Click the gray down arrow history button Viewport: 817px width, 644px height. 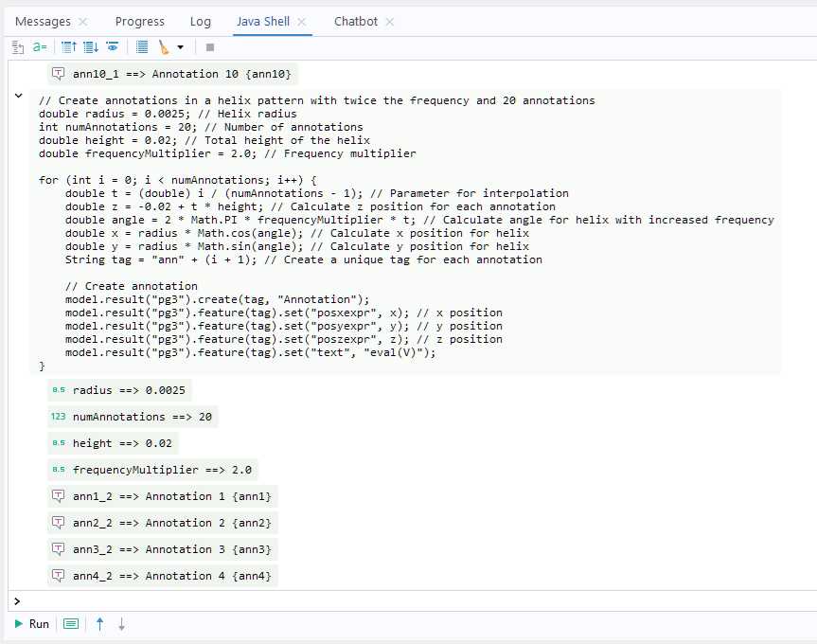pos(121,624)
